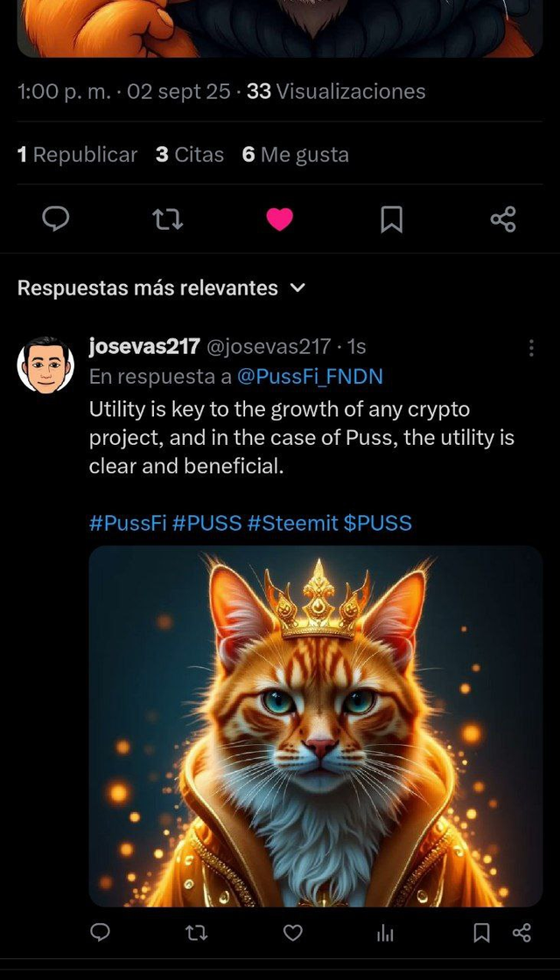This screenshot has height=980, width=560.
Task: Repost josevas217's reply
Action: (x=197, y=933)
